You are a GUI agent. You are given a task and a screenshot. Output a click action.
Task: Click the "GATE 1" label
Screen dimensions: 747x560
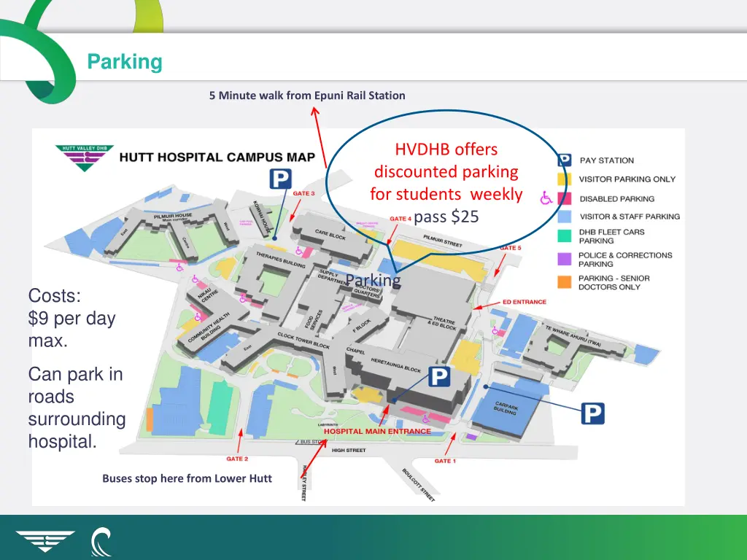(445, 461)
